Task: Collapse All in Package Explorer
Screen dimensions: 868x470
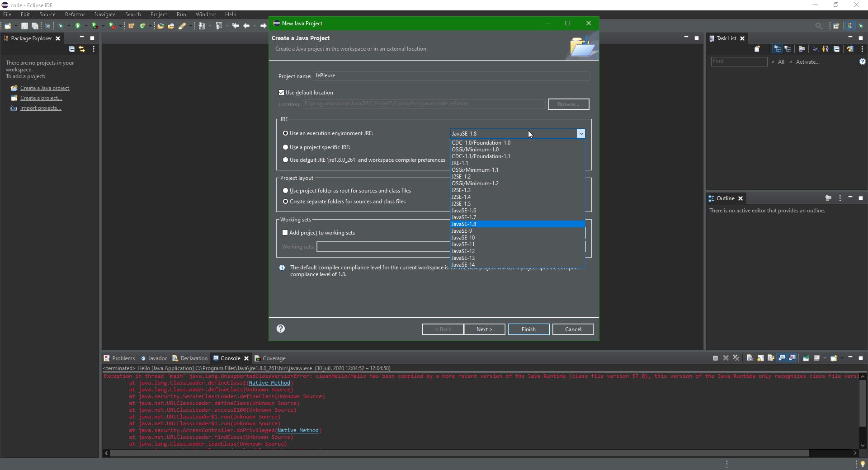Action: (x=71, y=49)
